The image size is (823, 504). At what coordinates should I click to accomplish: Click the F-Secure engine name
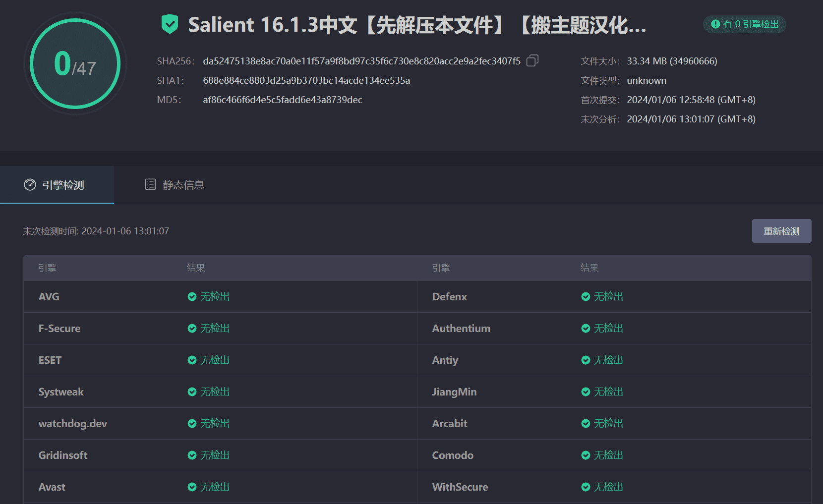(x=59, y=329)
